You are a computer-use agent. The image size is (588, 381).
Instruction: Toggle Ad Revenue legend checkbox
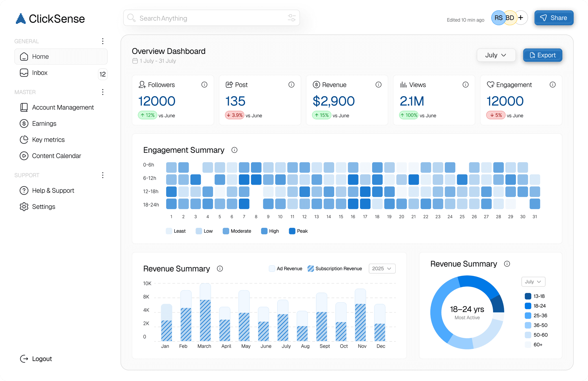pos(272,269)
